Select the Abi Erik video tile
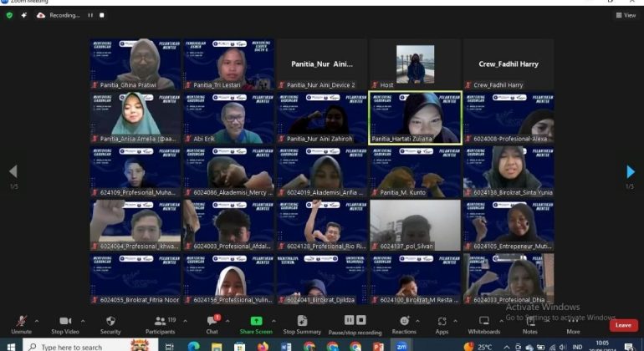644x351 pixels. click(228, 118)
